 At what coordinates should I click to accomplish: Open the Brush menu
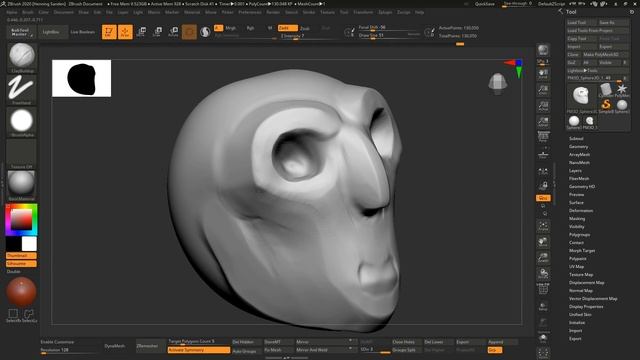(28, 12)
